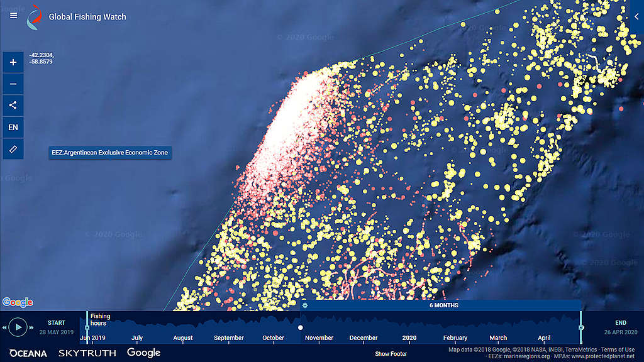Zoom out of the map

click(x=13, y=84)
